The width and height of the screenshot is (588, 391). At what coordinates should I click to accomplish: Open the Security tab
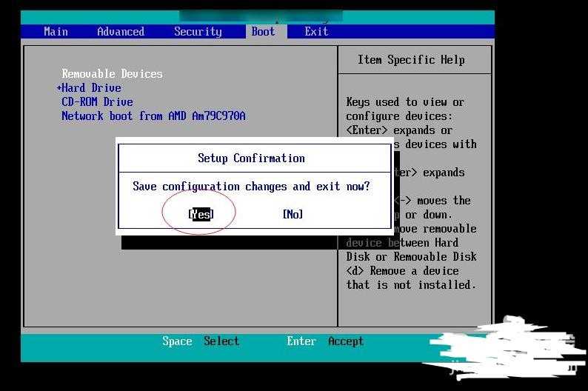click(x=198, y=32)
